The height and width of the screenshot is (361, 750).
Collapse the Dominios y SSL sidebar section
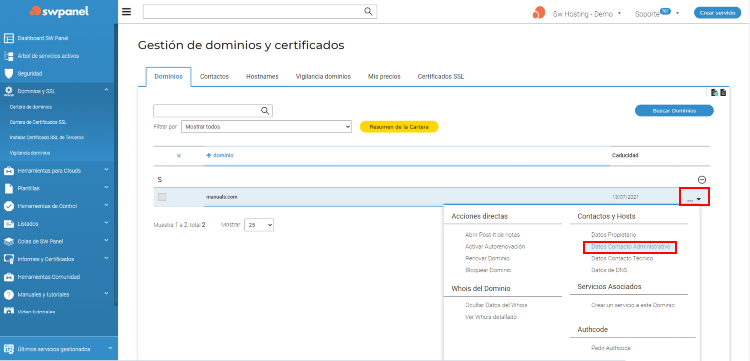(x=106, y=90)
